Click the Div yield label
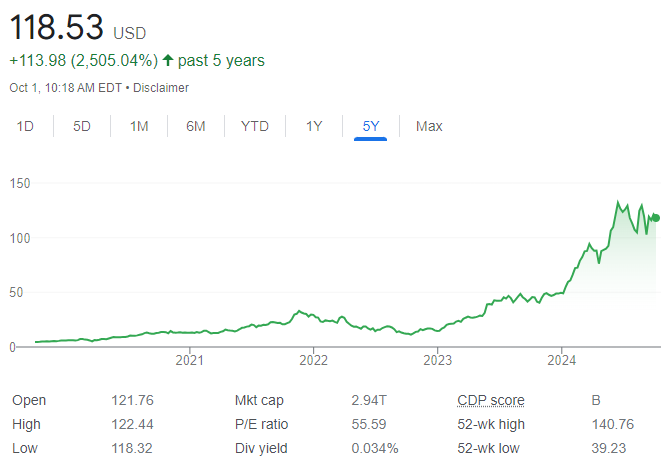The height and width of the screenshot is (468, 667). (x=263, y=447)
